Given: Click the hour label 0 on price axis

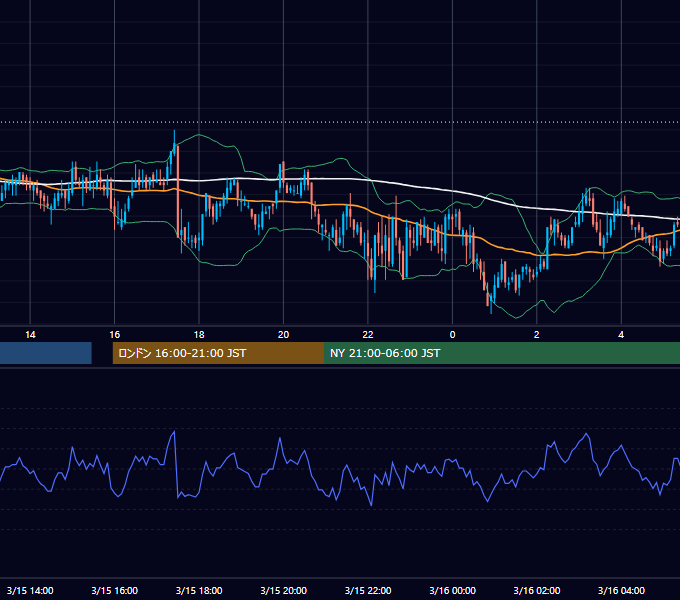Looking at the screenshot, I should tap(452, 335).
